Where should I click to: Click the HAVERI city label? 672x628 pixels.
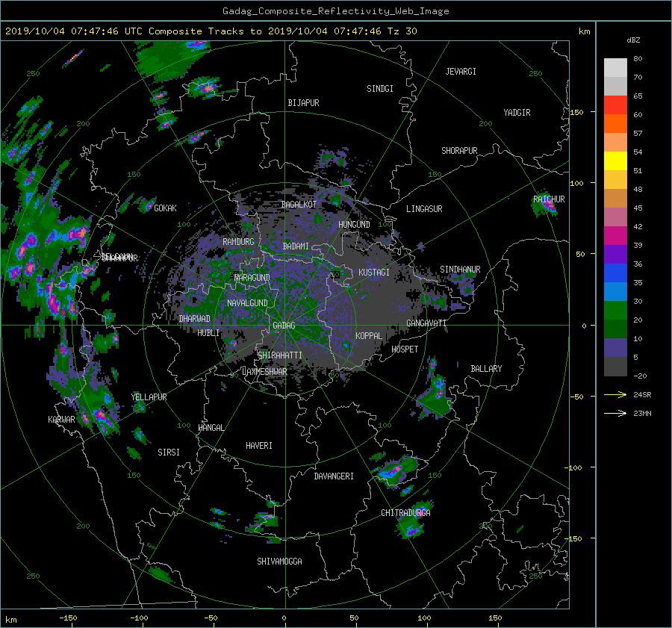259,446
